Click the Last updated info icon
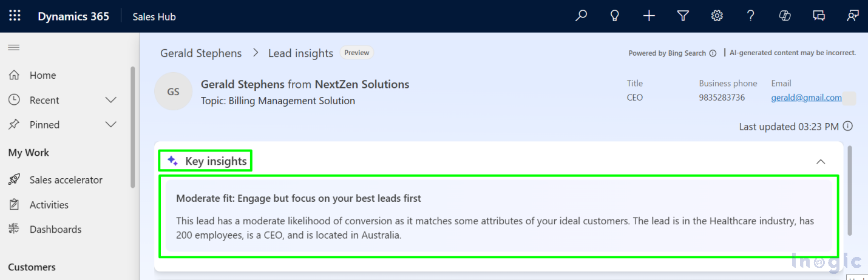Image resolution: width=868 pixels, height=280 pixels. click(848, 127)
